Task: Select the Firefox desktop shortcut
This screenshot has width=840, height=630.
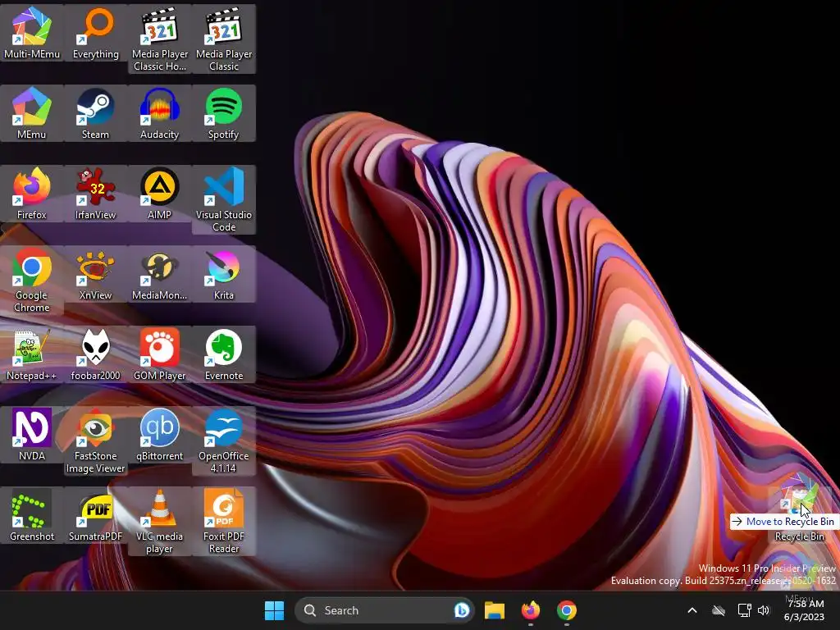Action: pyautogui.click(x=32, y=194)
